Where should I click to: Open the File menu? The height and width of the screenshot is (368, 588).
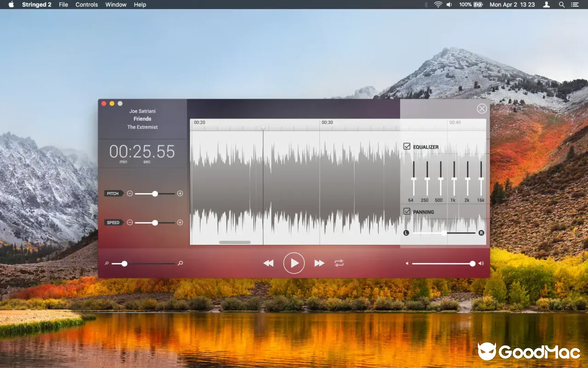pyautogui.click(x=63, y=5)
